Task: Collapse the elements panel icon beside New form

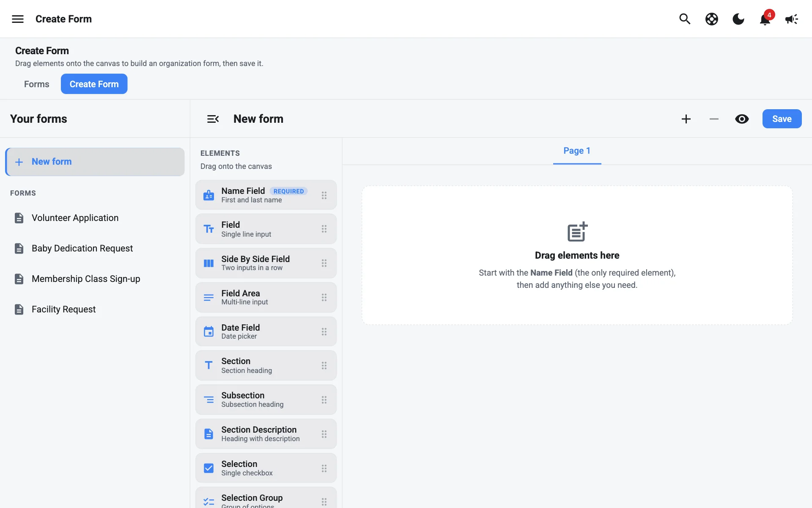Action: point(213,119)
